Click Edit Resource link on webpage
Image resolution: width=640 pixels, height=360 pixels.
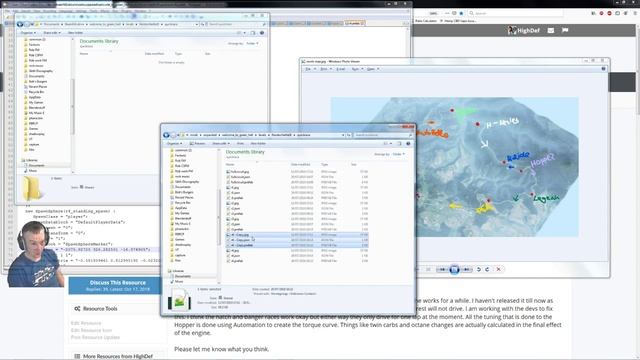click(86, 323)
